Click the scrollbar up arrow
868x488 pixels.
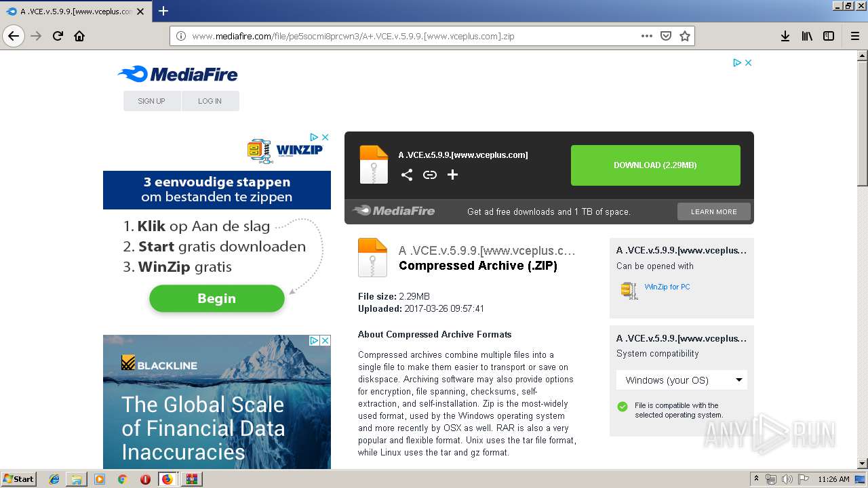click(863, 56)
